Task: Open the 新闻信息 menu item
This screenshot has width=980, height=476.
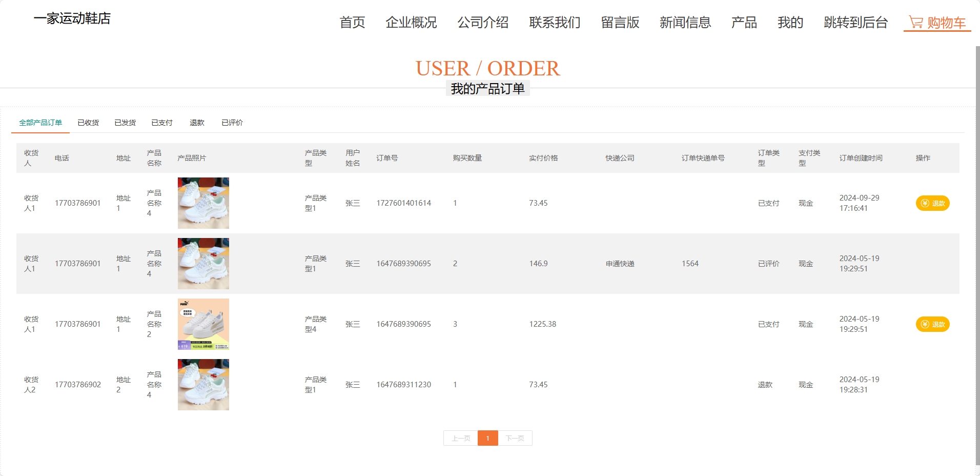Action: (x=685, y=23)
